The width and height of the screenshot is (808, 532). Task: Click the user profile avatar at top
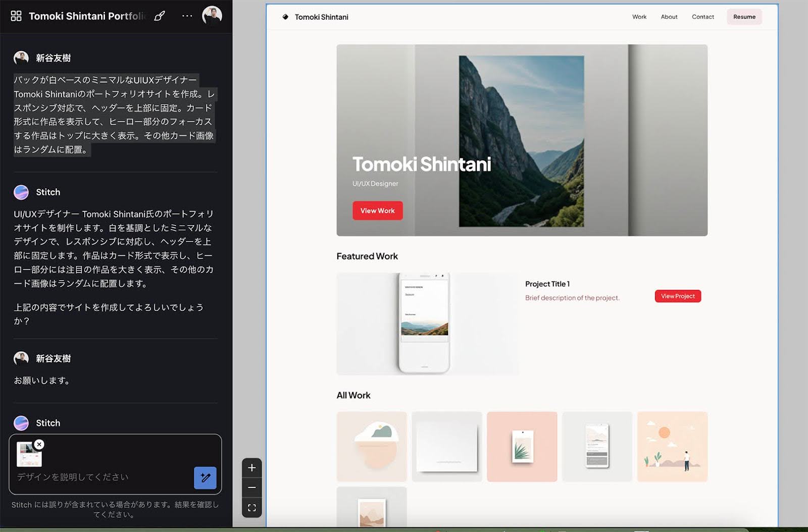[x=212, y=16]
